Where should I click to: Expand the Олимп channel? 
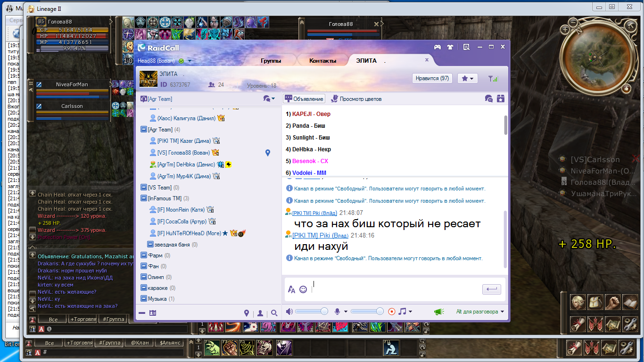tap(144, 277)
